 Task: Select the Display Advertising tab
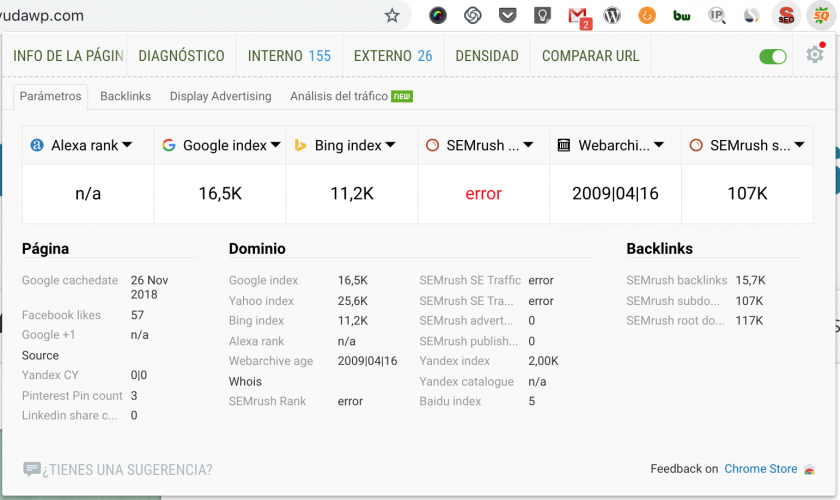pos(220,96)
